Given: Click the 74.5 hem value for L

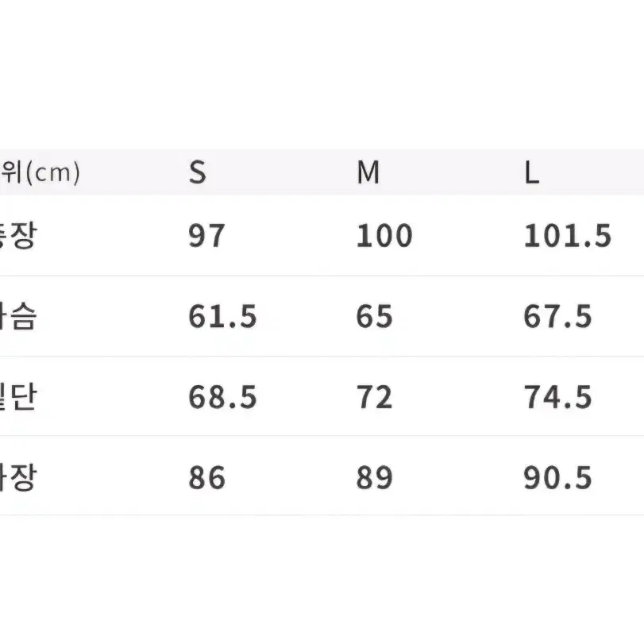Looking at the screenshot, I should click(x=557, y=397).
